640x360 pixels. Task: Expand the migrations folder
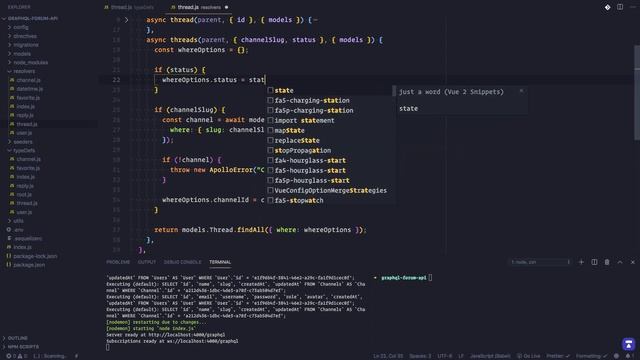[25, 45]
